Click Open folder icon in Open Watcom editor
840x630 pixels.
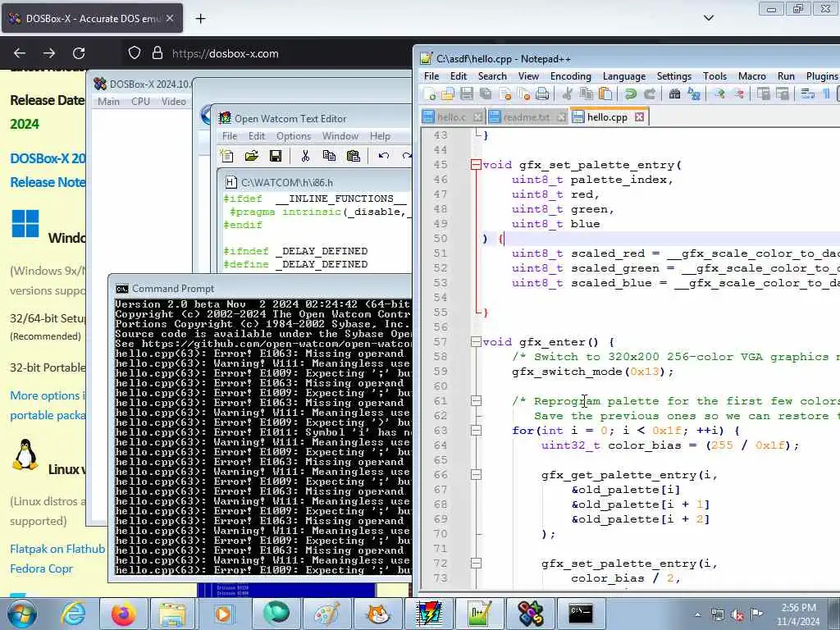(251, 156)
